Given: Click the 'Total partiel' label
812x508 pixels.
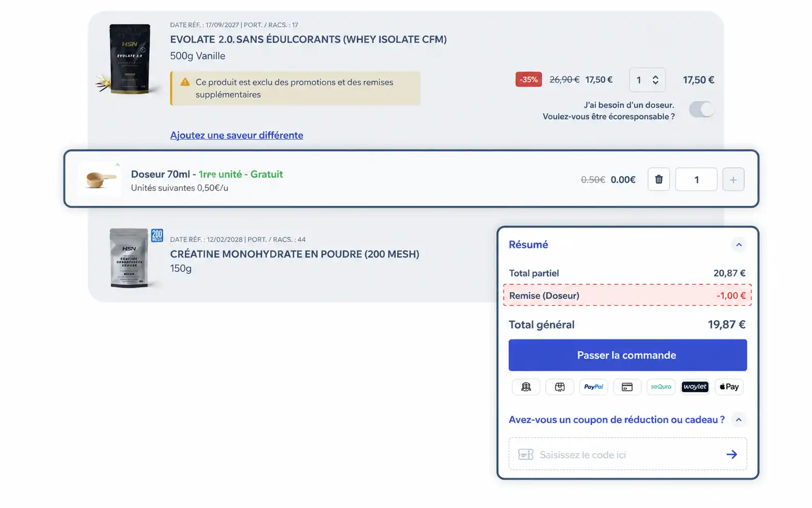Looking at the screenshot, I should (x=534, y=273).
